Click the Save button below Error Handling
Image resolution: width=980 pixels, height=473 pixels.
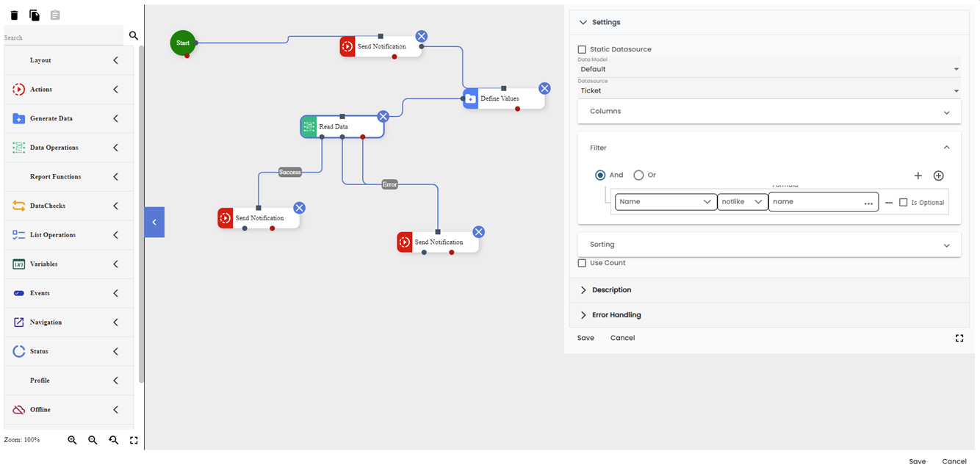coord(585,338)
